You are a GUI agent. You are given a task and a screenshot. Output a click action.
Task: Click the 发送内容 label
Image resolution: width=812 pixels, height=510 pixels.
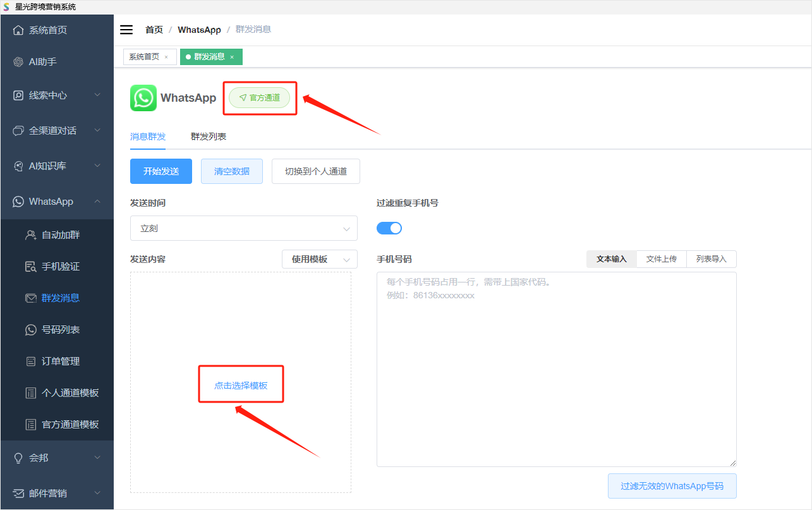[148, 259]
